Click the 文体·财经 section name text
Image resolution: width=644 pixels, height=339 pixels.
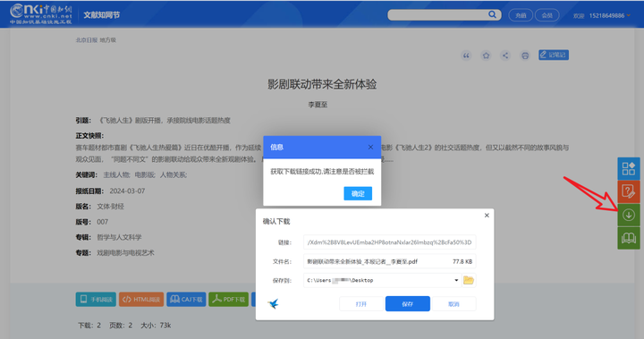pos(110,207)
